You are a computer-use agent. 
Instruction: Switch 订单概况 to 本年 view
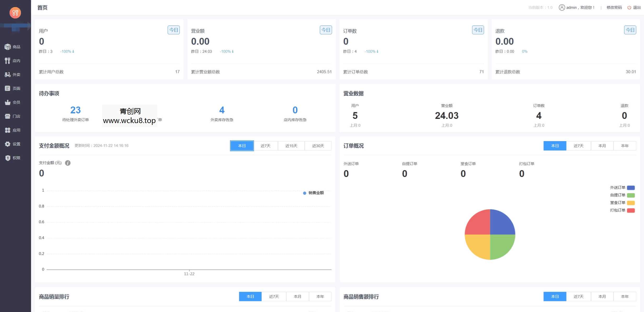[625, 146]
